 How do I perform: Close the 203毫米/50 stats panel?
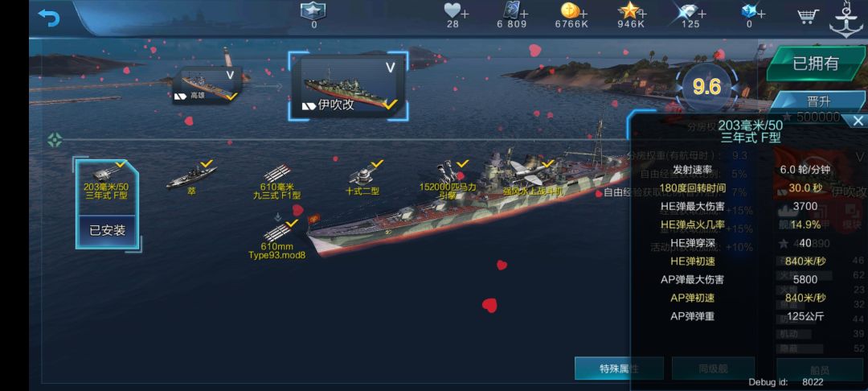[x=858, y=121]
